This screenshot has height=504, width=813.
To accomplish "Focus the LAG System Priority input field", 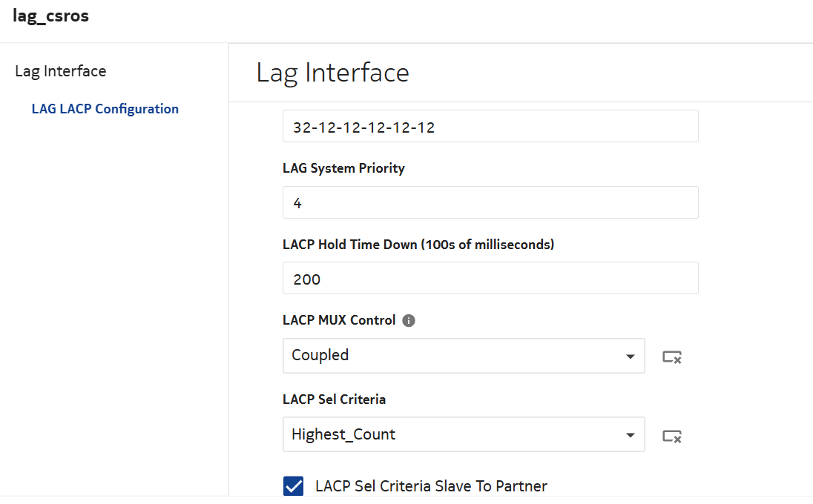I will [x=490, y=202].
